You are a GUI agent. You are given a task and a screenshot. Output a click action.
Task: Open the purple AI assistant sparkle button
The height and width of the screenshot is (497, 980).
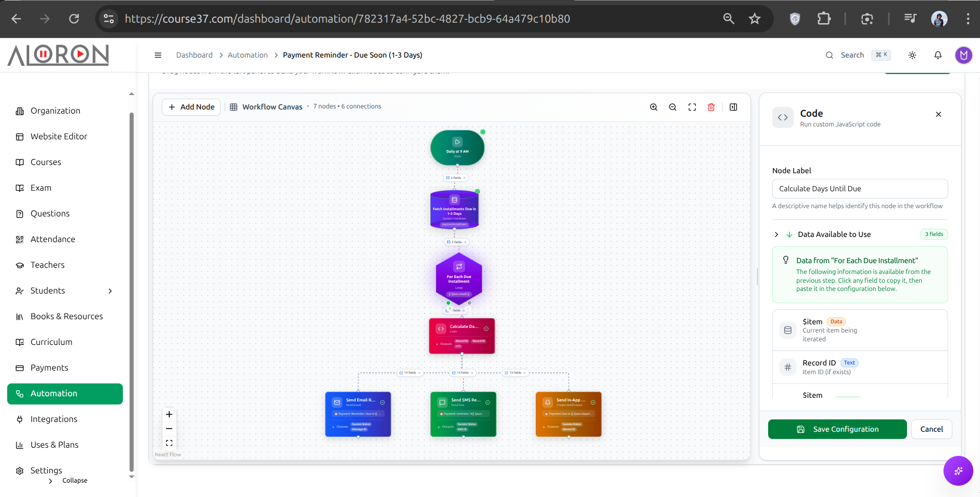958,470
